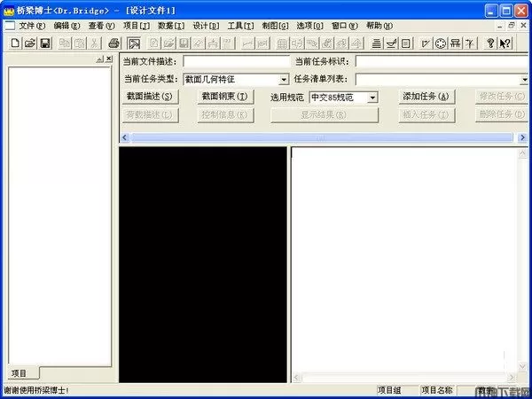Click the bridge frame structure toolbar icon
This screenshot has height=399, width=532.
point(455,43)
